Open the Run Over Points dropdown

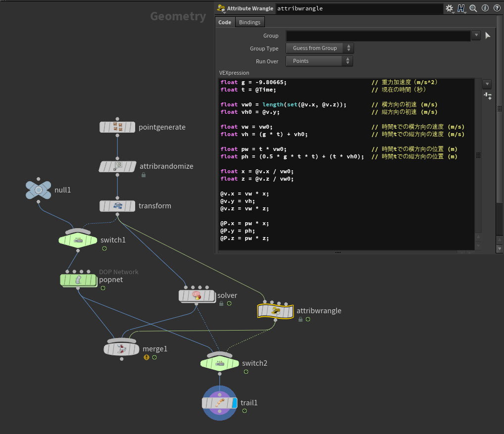tap(319, 61)
